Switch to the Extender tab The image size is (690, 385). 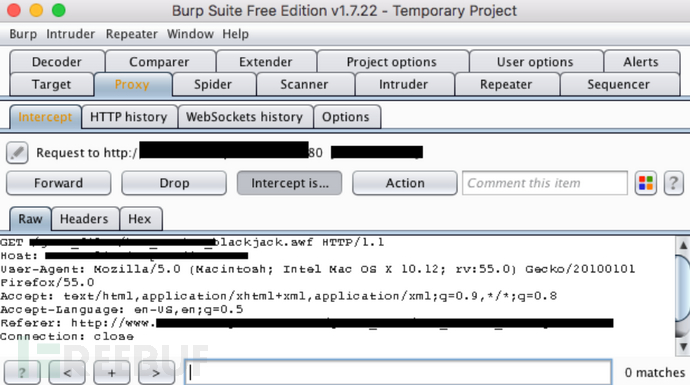[266, 62]
